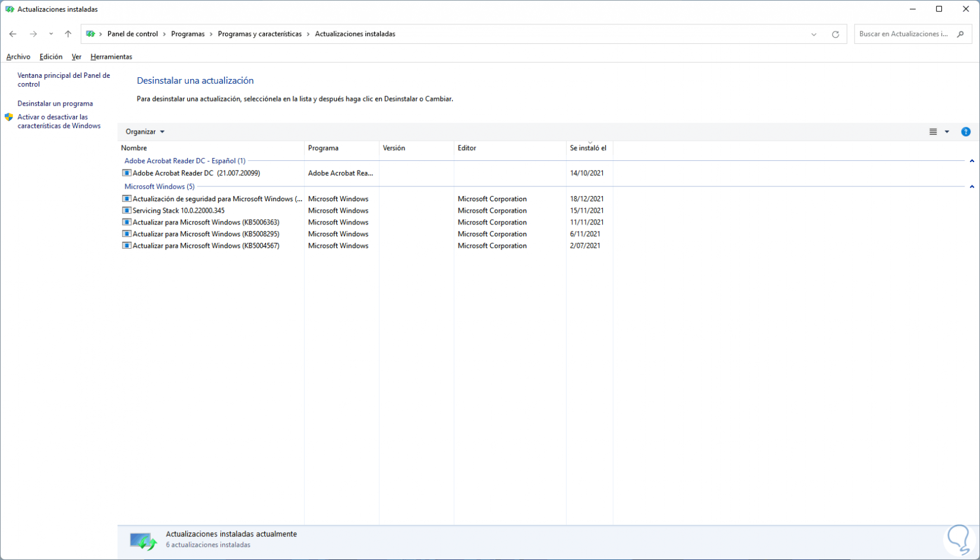Image resolution: width=980 pixels, height=560 pixels.
Task: Click the 2/07/2021 install date
Action: click(x=585, y=246)
